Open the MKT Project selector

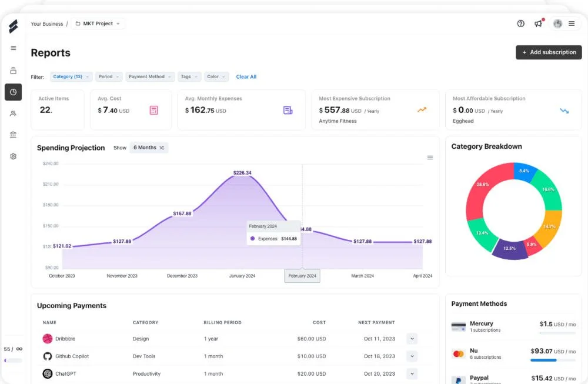98,24
